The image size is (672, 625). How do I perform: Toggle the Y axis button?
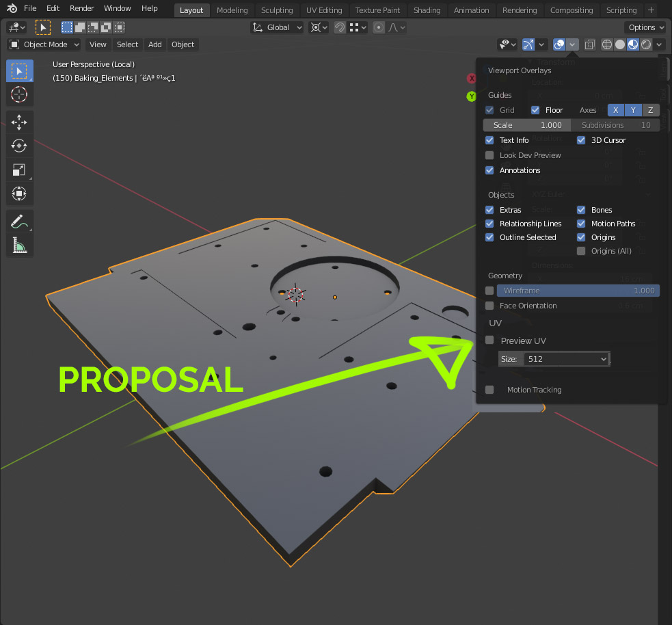633,110
